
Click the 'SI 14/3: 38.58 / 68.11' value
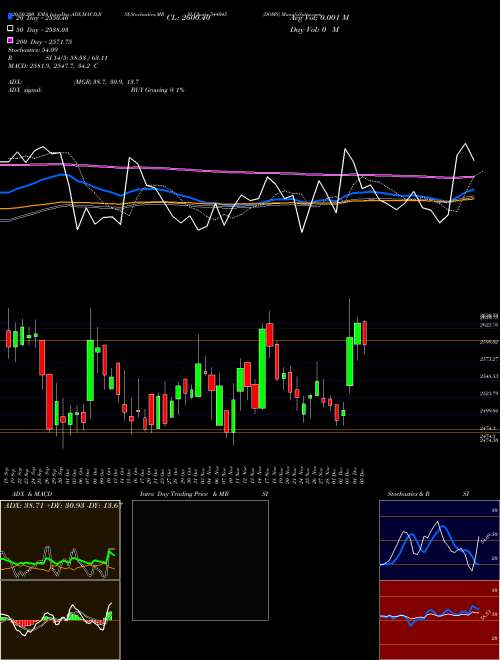tap(76, 58)
